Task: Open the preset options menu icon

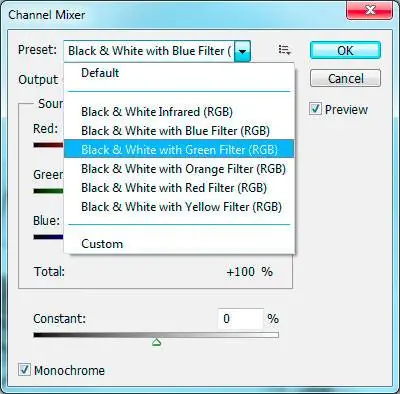Action: (284, 50)
